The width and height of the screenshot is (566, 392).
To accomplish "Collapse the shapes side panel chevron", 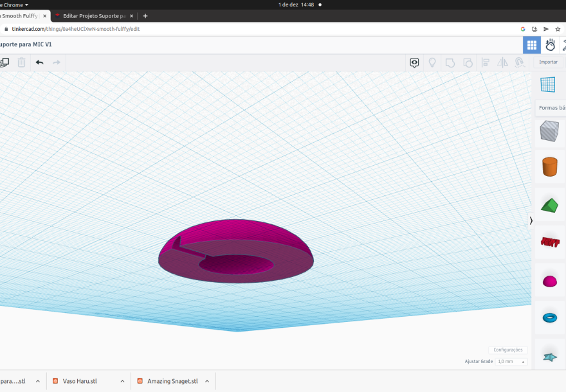I will (x=531, y=220).
